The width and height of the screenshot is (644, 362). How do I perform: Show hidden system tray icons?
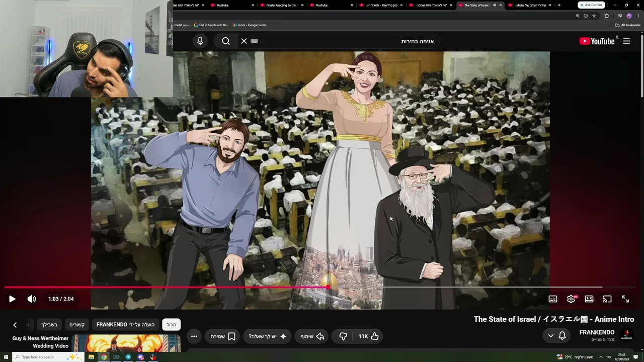coord(601,357)
